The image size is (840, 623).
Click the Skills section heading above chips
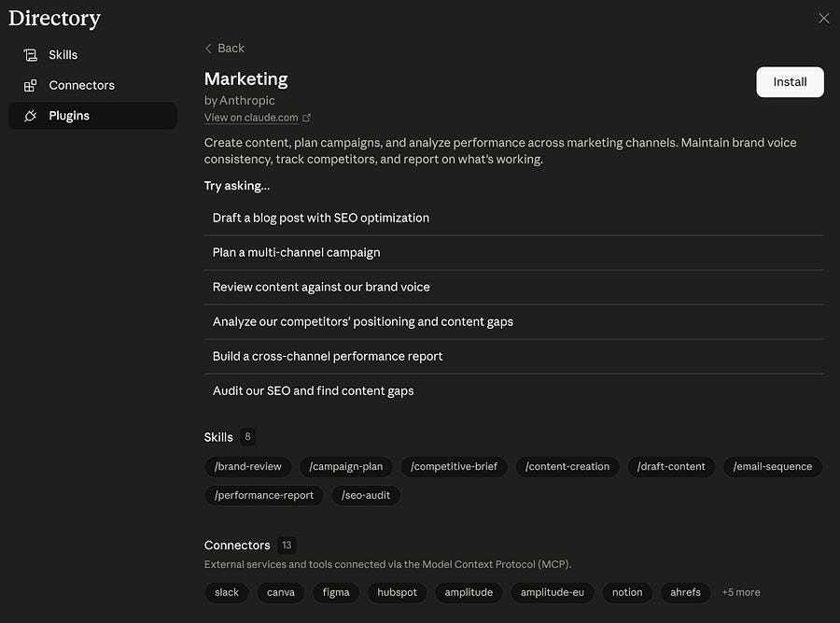click(x=218, y=437)
